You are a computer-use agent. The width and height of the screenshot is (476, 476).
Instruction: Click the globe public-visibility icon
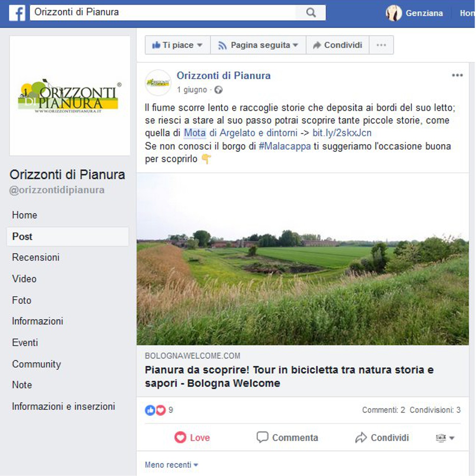tap(218, 90)
